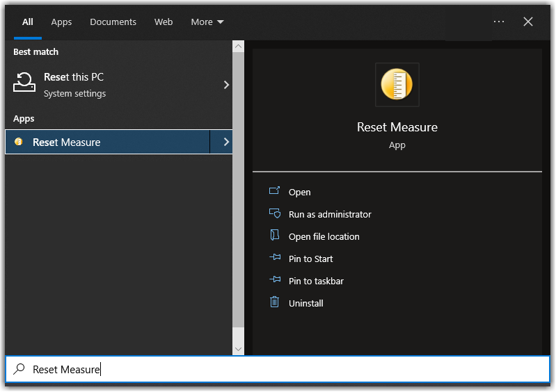Expand the Reset Measure result chevron
The height and width of the screenshot is (392, 556).
point(226,142)
